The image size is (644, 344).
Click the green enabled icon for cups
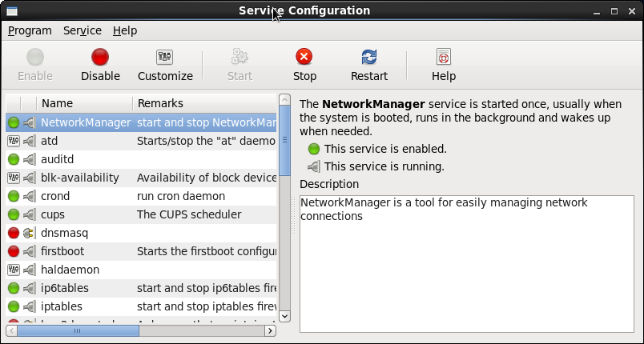click(x=14, y=214)
